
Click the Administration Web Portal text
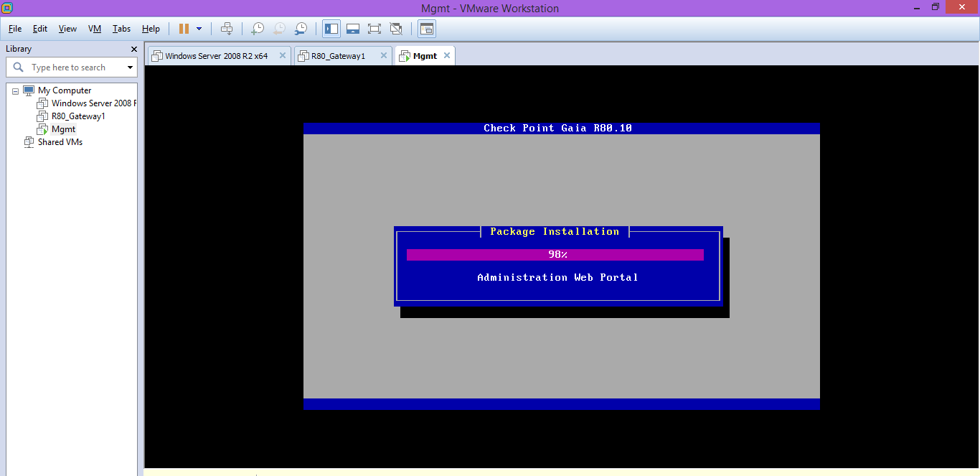557,278
